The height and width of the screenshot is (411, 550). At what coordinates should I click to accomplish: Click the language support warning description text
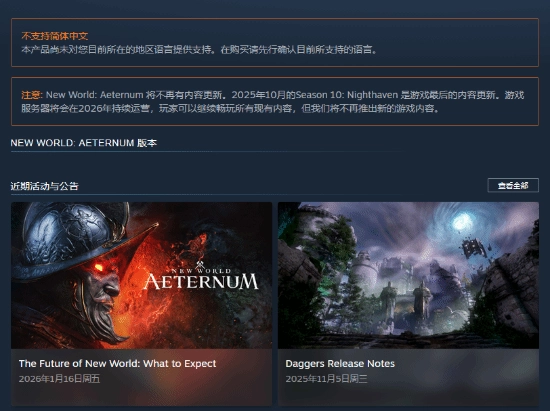pyautogui.click(x=199, y=50)
